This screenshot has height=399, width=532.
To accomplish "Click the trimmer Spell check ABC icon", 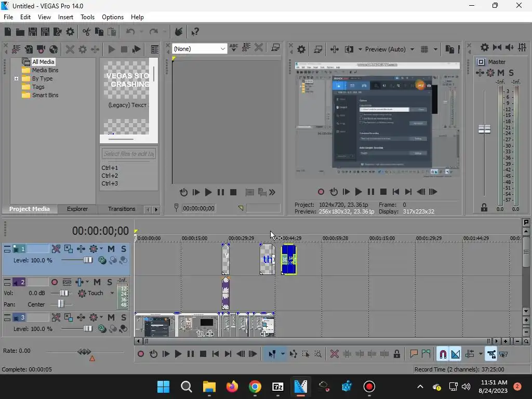I will coord(234,47).
